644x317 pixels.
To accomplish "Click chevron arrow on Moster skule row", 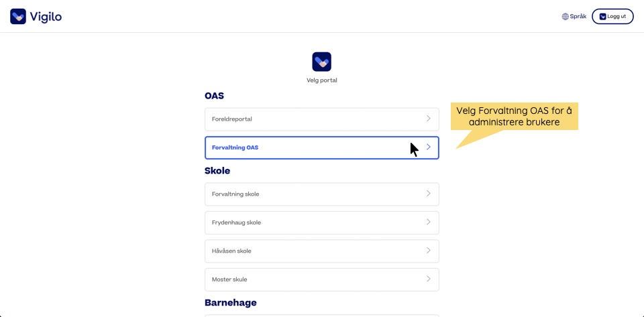I will [428, 279].
